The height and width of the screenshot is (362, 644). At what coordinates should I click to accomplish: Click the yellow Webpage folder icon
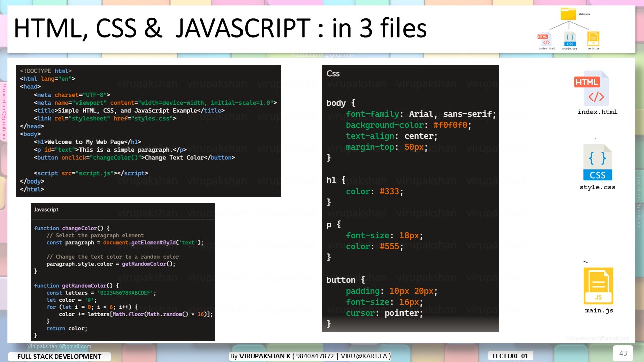[x=569, y=14]
